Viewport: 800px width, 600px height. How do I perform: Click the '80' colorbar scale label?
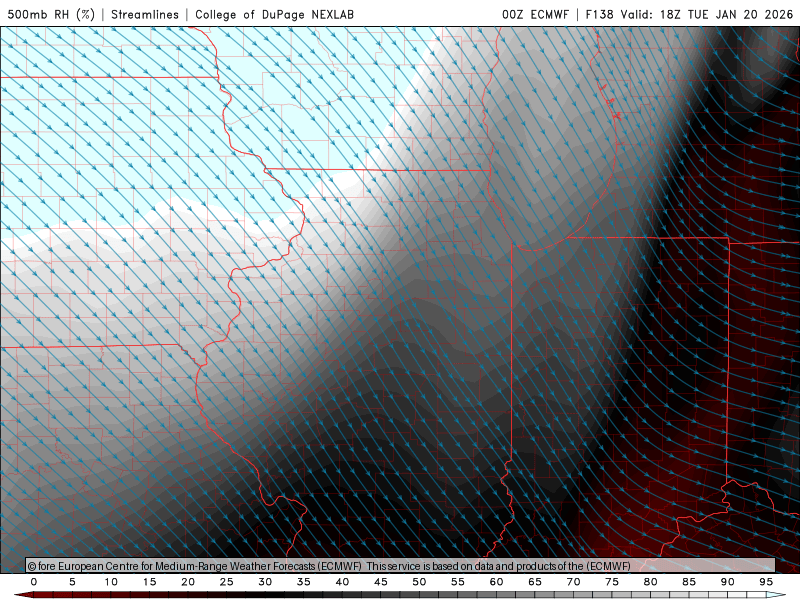point(650,582)
